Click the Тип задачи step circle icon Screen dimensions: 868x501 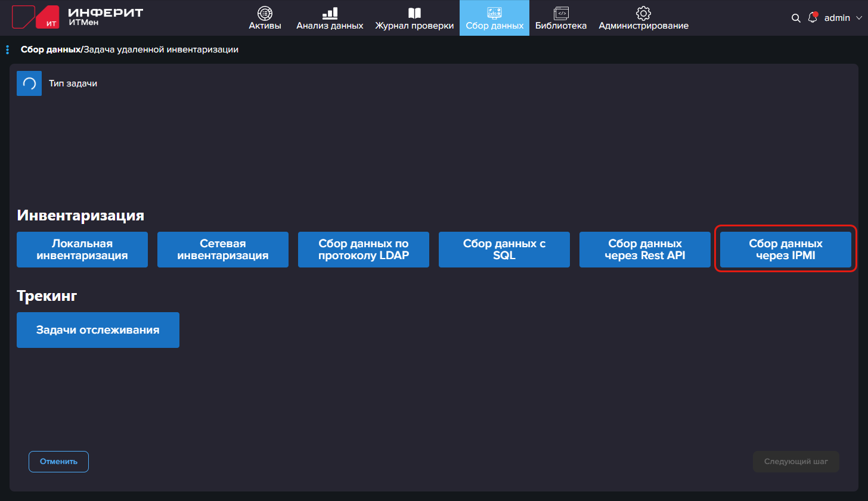tap(29, 83)
